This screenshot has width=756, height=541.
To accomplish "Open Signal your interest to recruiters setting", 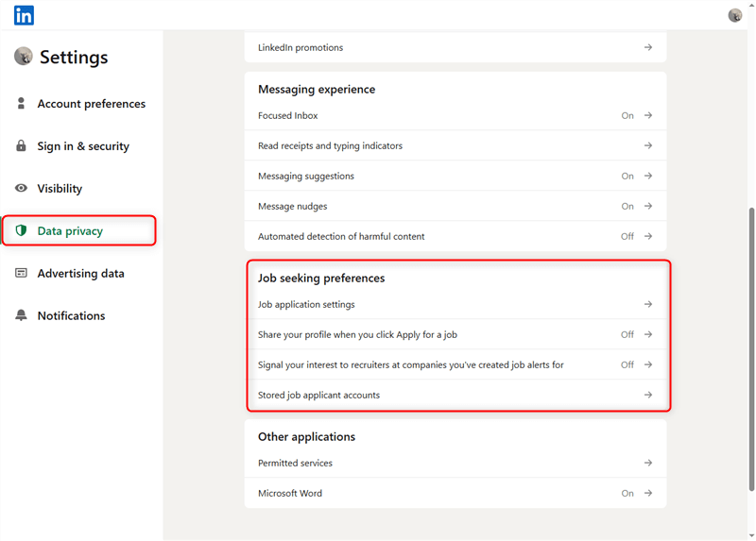I will coord(455,364).
